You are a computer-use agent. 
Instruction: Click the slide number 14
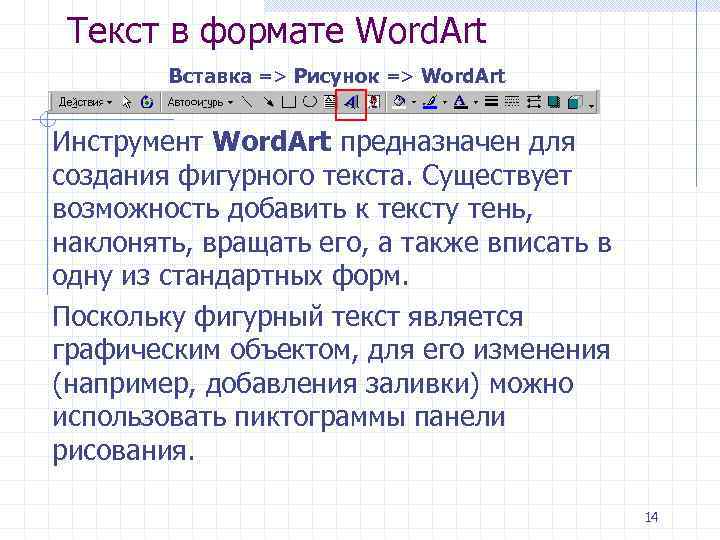click(x=651, y=518)
